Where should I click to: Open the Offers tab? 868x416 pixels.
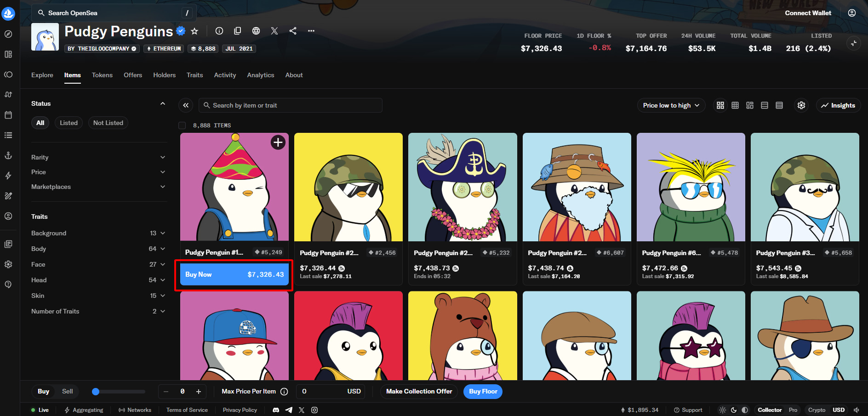coord(133,75)
